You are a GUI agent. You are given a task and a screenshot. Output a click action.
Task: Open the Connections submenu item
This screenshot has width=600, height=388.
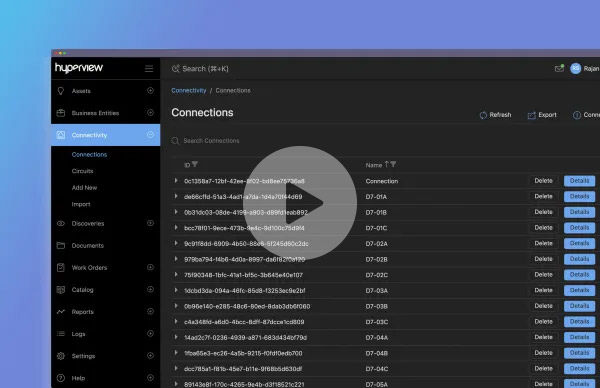pos(89,155)
